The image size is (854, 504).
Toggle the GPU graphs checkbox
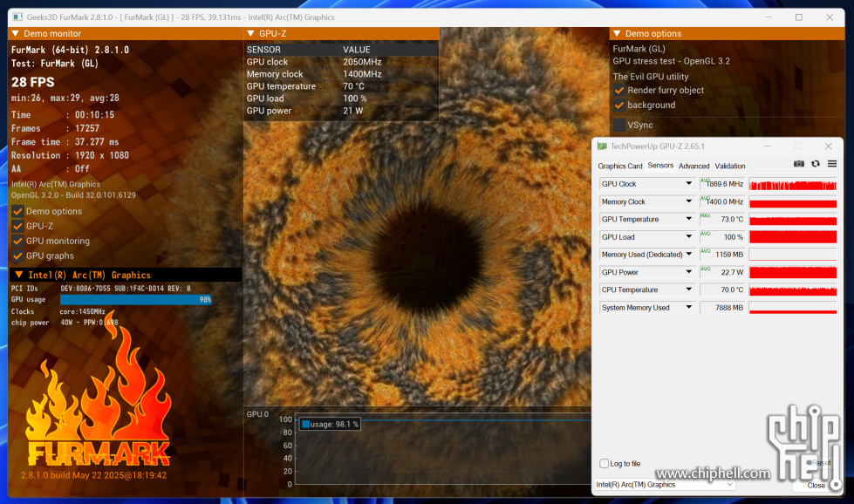(x=18, y=255)
